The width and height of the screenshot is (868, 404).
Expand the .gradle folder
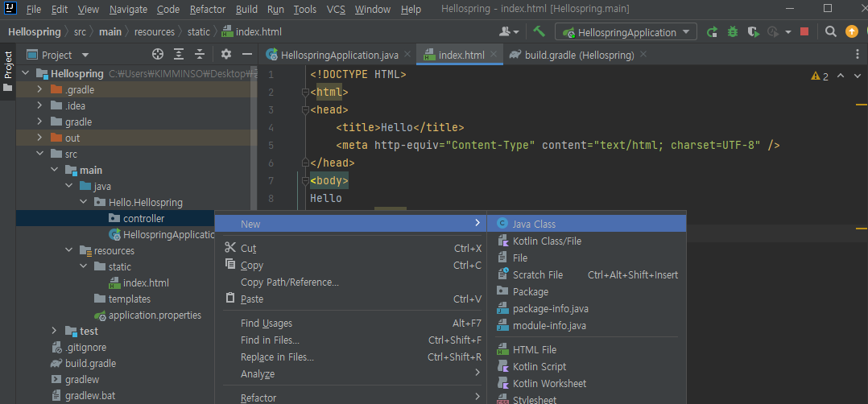(x=39, y=89)
